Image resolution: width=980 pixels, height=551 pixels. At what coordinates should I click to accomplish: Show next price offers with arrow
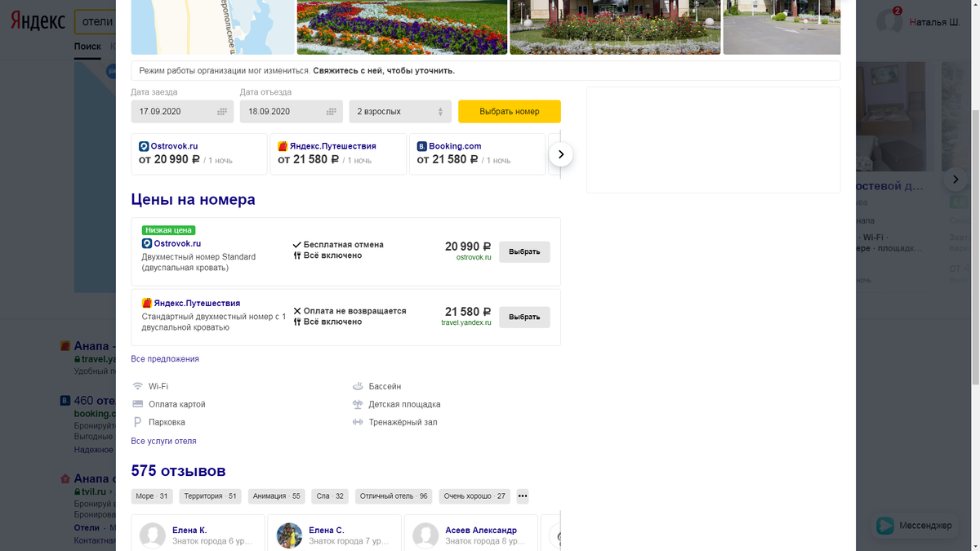(561, 154)
